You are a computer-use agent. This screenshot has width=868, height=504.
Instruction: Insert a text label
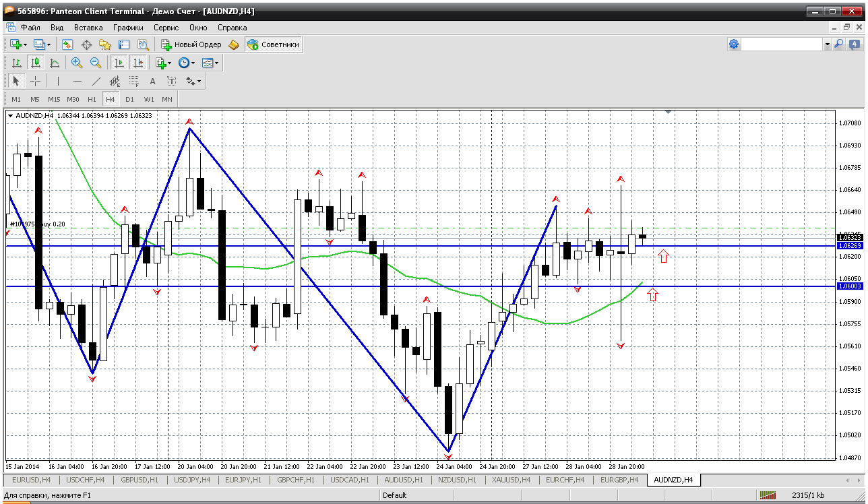point(172,82)
